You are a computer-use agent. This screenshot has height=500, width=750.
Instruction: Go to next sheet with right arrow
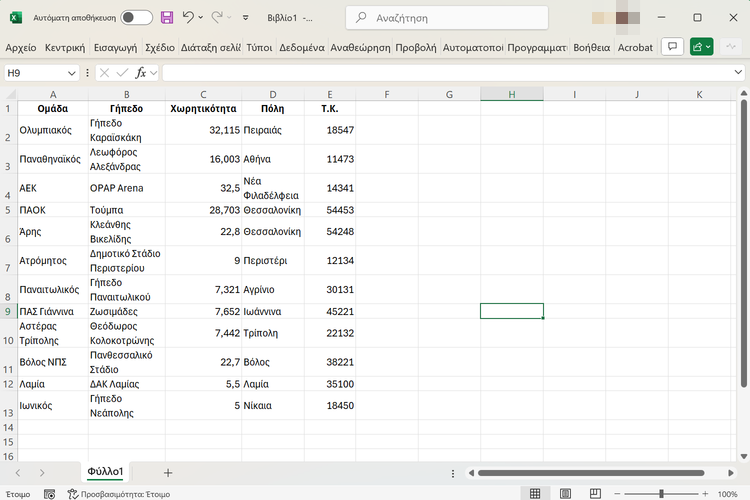pos(42,473)
